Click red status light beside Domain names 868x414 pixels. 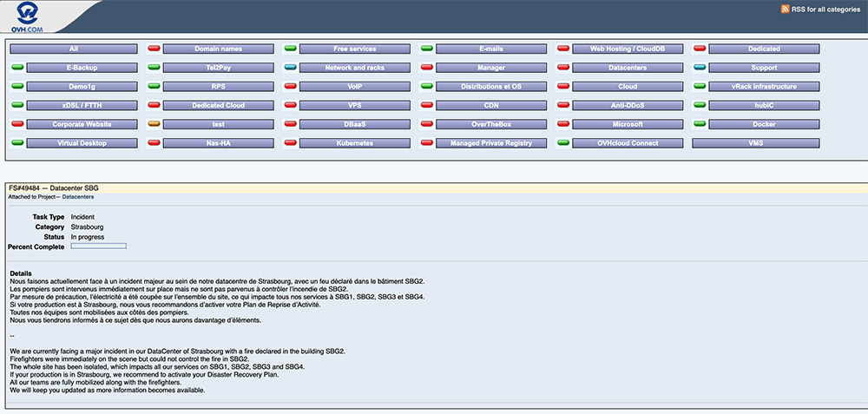click(x=154, y=49)
